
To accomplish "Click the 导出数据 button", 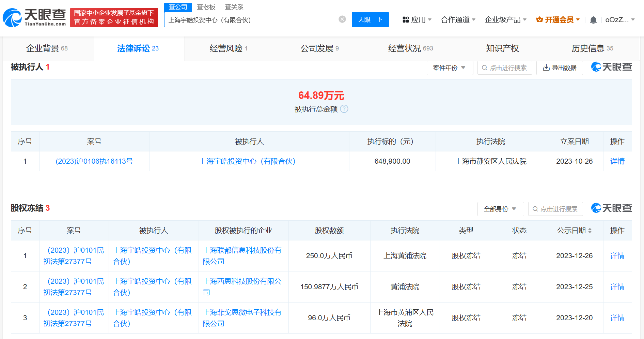I will [560, 68].
